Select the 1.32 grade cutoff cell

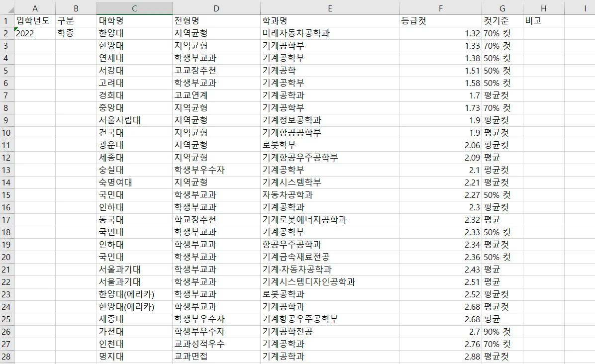point(440,33)
